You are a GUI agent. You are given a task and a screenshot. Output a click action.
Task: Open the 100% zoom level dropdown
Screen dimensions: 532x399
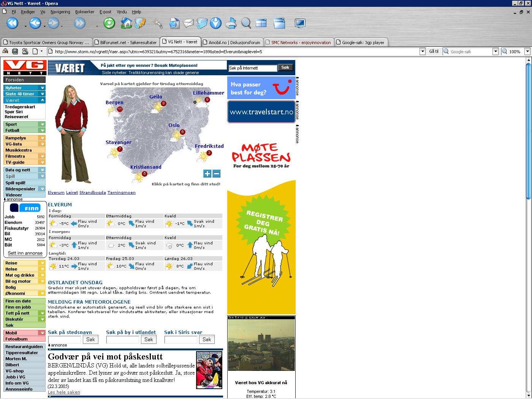[527, 52]
